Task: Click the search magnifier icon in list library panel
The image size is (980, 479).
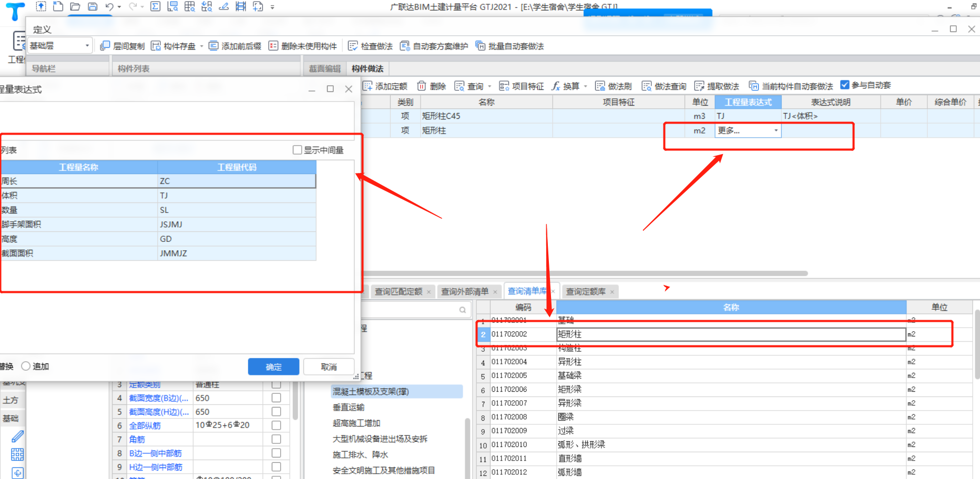Action: [463, 310]
